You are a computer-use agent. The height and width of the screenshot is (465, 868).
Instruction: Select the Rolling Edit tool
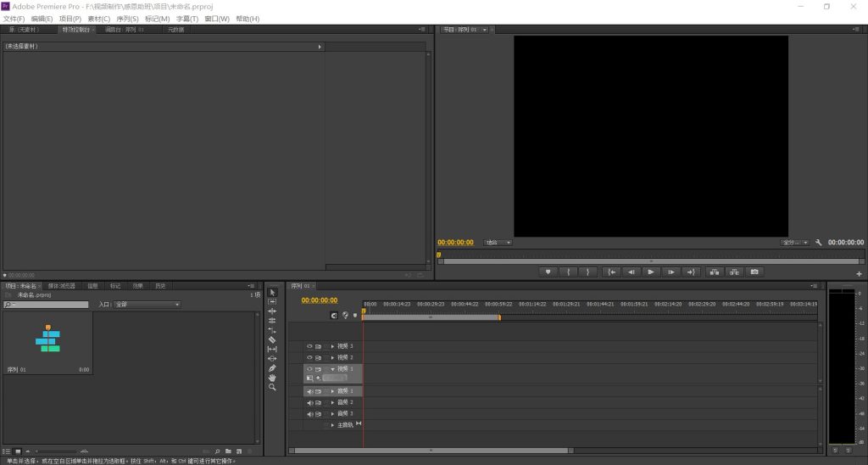point(272,321)
